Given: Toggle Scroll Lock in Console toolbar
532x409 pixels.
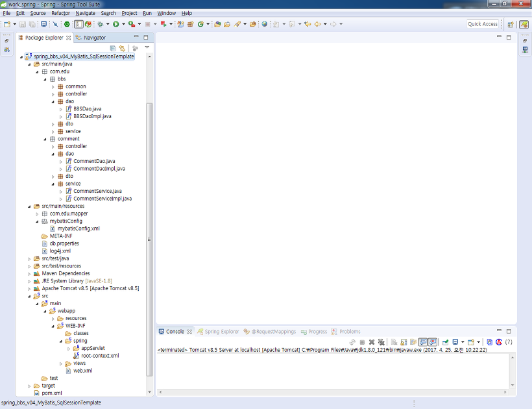Looking at the screenshot, I should point(404,342).
